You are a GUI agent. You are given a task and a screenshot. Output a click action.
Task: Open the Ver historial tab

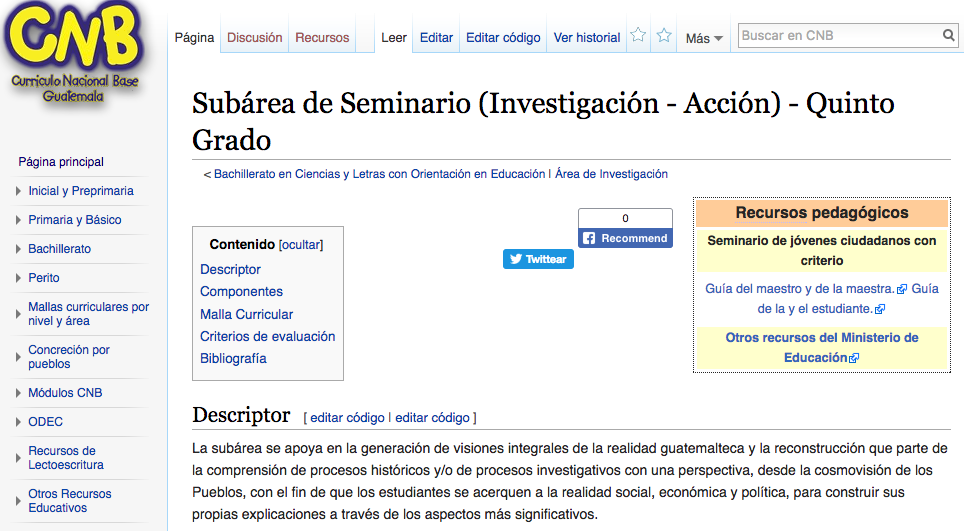pyautogui.click(x=587, y=37)
